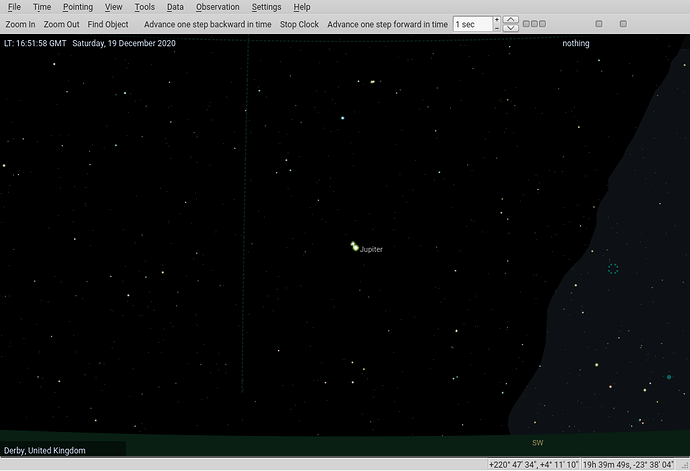Viewport: 690px width, 471px height.
Task: Click the dotted teal circle object marker
Action: tap(613, 268)
